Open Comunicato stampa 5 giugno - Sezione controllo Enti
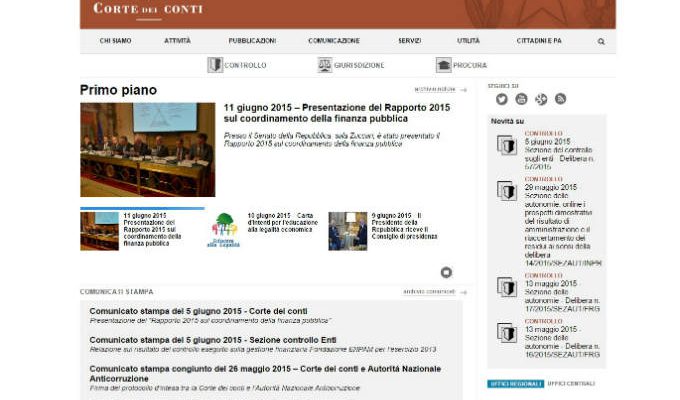680x400 pixels. [213, 340]
